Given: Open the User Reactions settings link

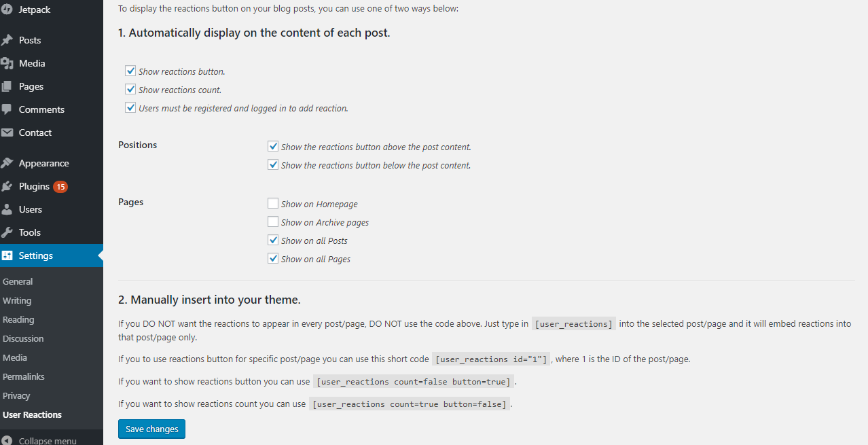Looking at the screenshot, I should 32,414.
